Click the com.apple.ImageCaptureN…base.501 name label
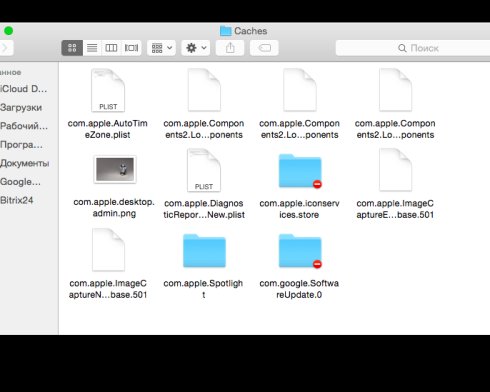 pos(108,289)
